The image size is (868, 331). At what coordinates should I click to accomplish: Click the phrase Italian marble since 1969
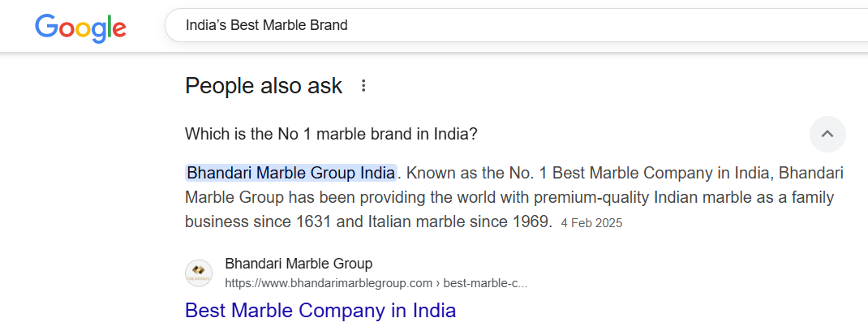pyautogui.click(x=459, y=222)
